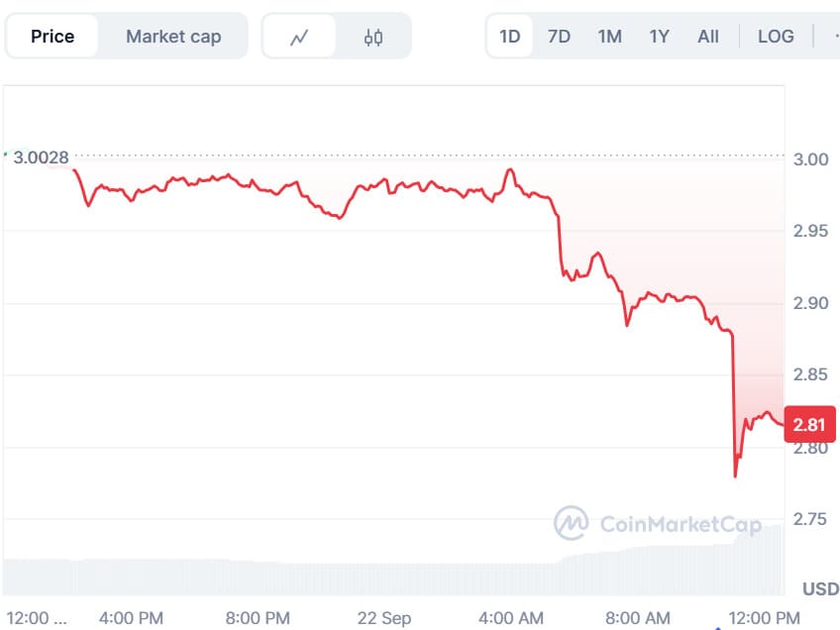
Task: Click the sharp price drop near 11:00 AM
Action: pos(733,404)
